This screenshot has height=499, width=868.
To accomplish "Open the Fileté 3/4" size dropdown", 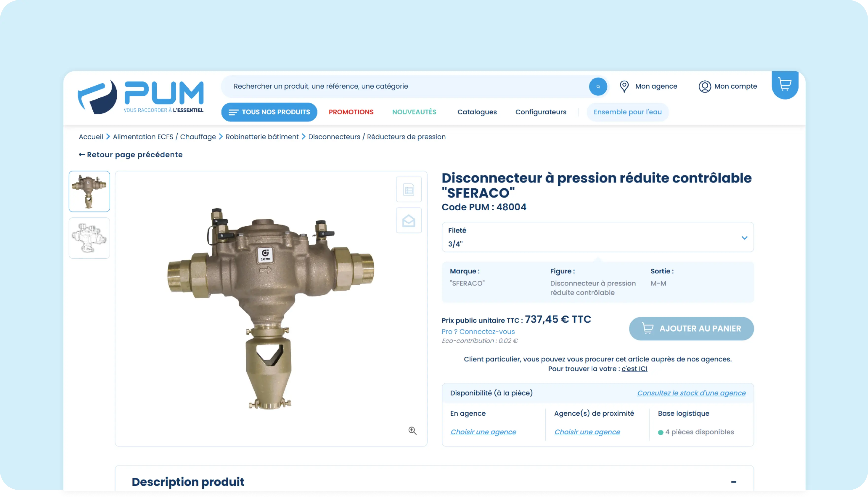I will pos(598,237).
